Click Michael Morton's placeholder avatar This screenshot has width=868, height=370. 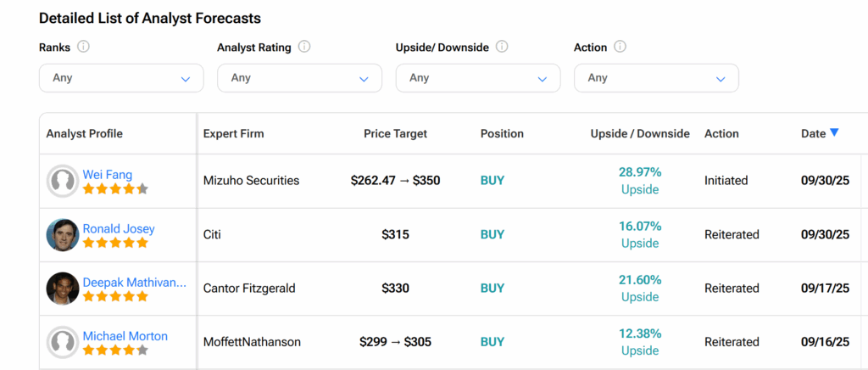62,342
